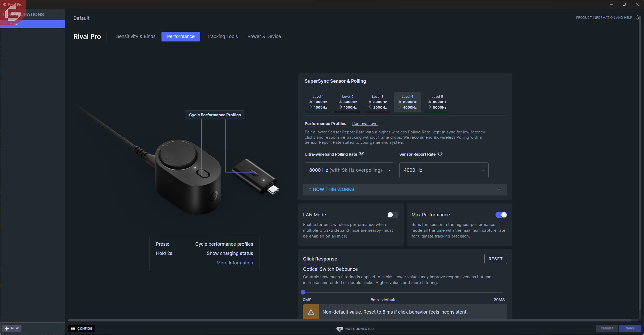Click the Not Connected status text
The height and width of the screenshot is (335, 644).
(359, 329)
